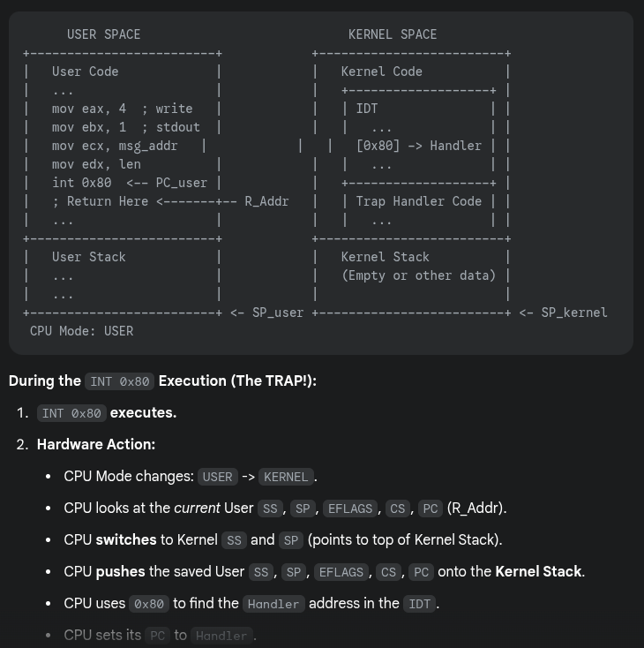Click the 'int 0x80 <-- PC_user' code line
Viewport: 644px width, 648px height.
click(x=130, y=183)
